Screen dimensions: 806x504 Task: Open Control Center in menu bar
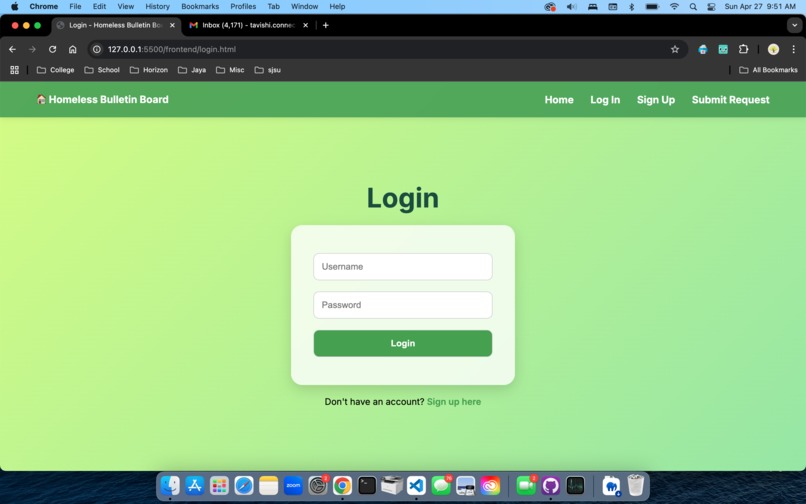point(711,7)
